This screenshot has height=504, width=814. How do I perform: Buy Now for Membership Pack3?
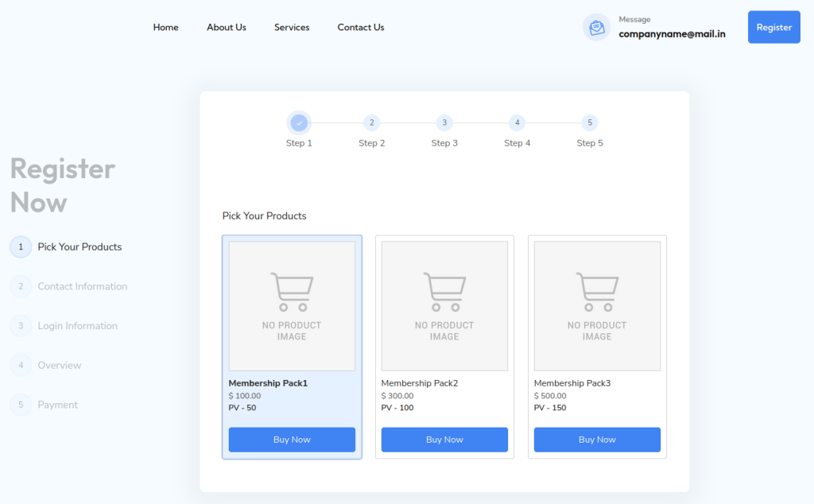(x=597, y=440)
